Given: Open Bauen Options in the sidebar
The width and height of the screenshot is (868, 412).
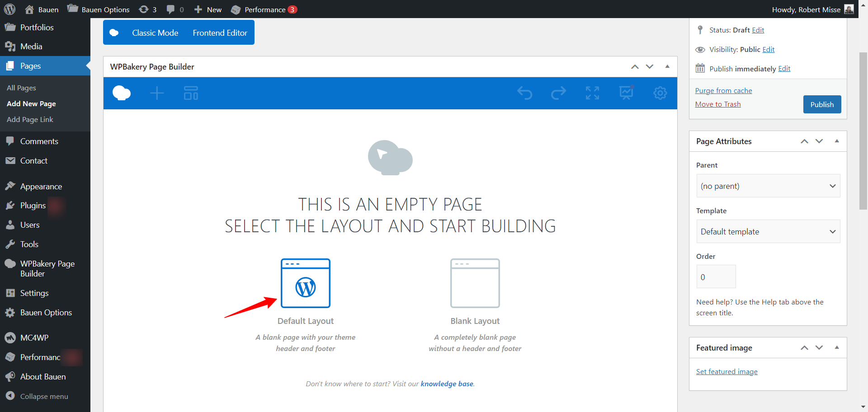Looking at the screenshot, I should pos(45,313).
